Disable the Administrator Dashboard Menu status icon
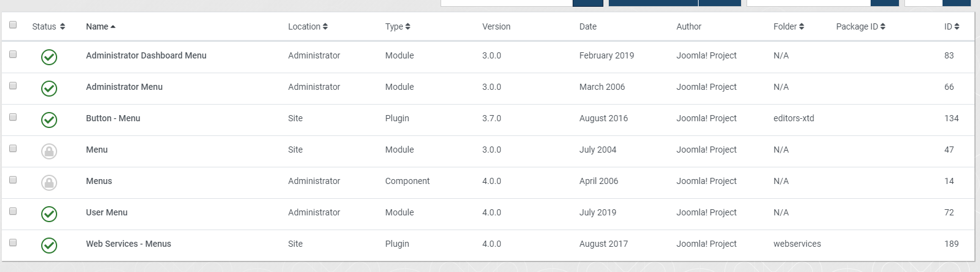The image size is (980, 272). click(x=49, y=57)
